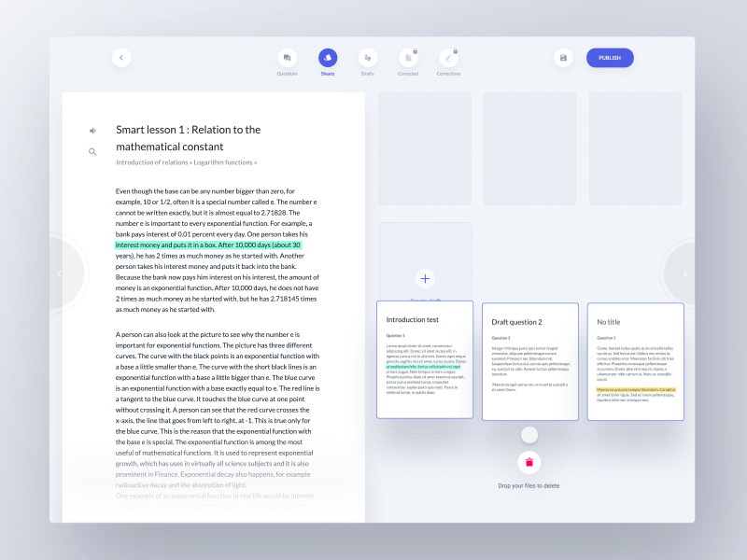Click the save floppy disk icon
747x560 pixels.
pyautogui.click(x=563, y=58)
